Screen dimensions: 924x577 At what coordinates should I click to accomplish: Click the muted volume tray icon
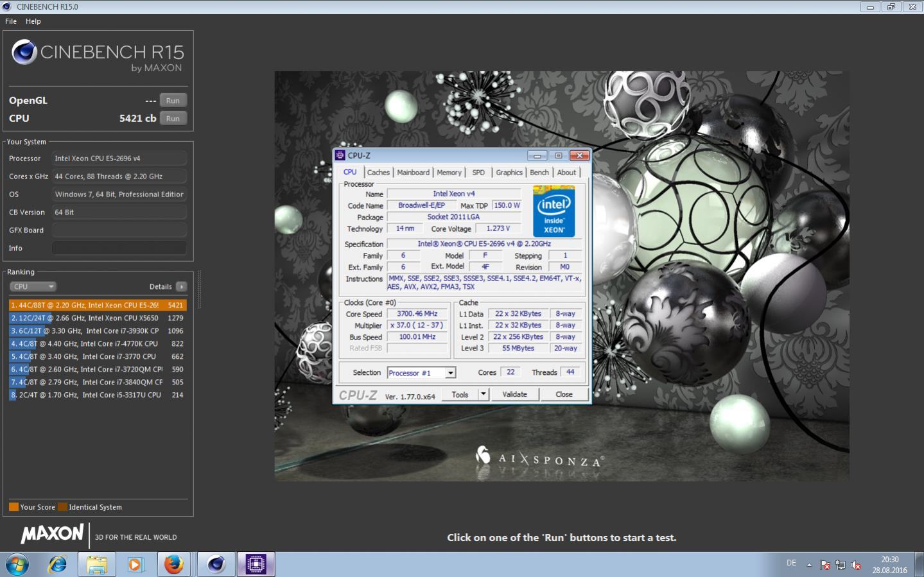(856, 565)
